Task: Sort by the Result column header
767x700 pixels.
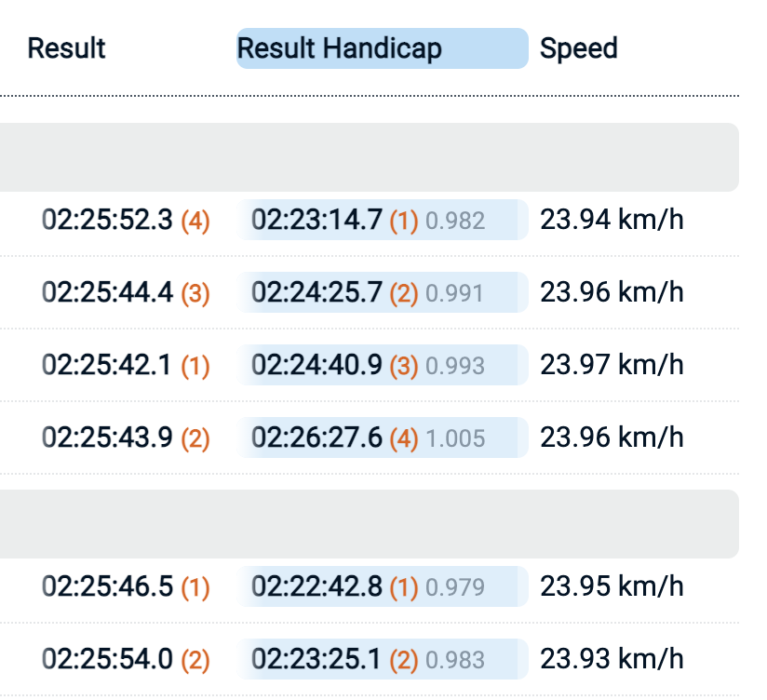Action: [66, 48]
